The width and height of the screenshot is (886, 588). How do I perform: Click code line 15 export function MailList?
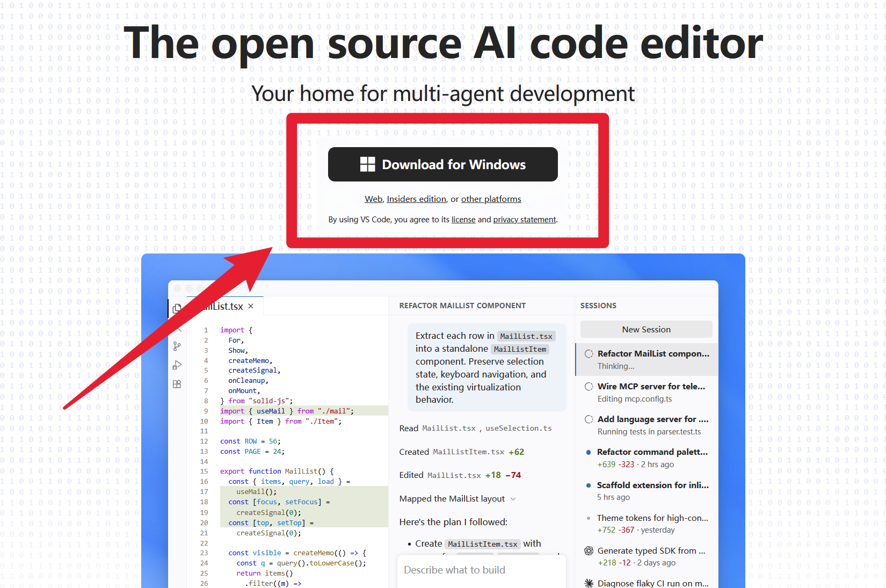tap(277, 471)
